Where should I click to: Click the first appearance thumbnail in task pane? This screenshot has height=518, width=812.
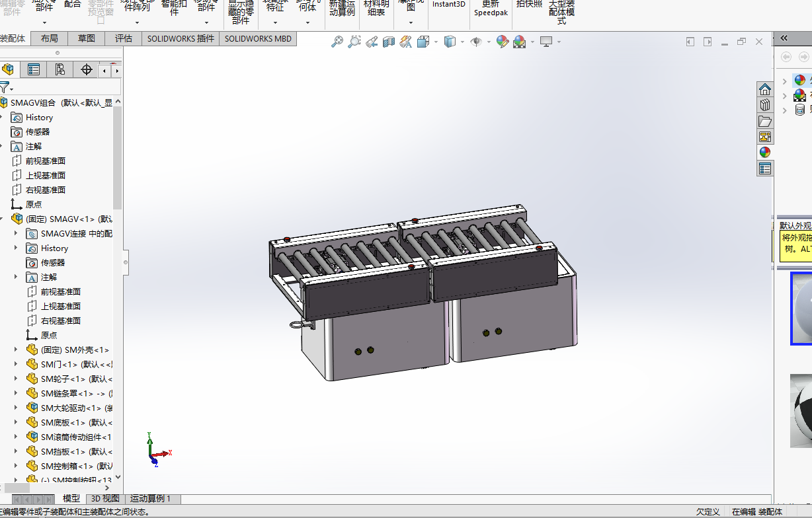[x=801, y=308]
